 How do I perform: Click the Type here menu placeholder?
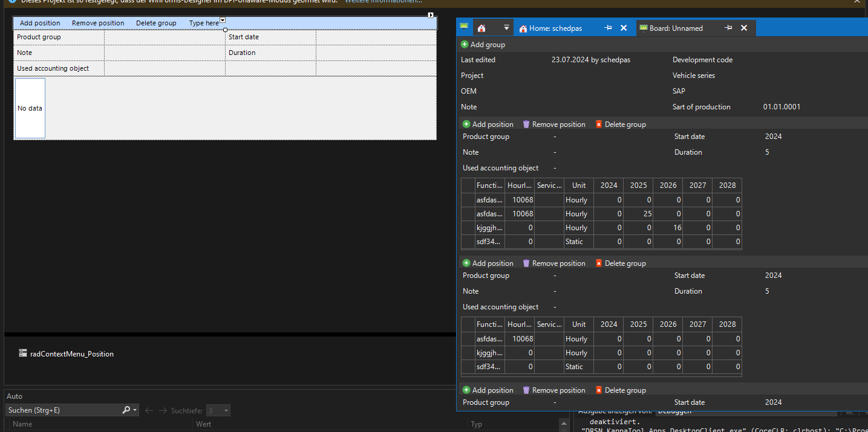pos(204,23)
